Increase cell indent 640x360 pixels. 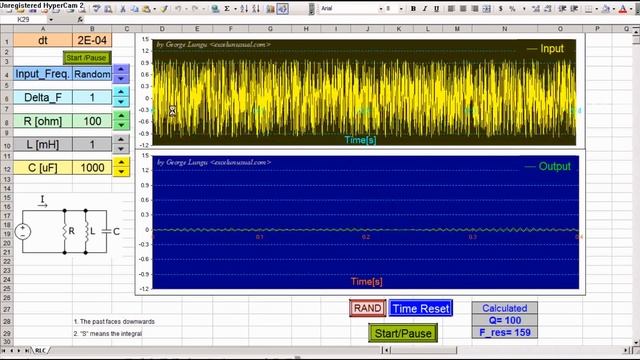click(x=574, y=8)
